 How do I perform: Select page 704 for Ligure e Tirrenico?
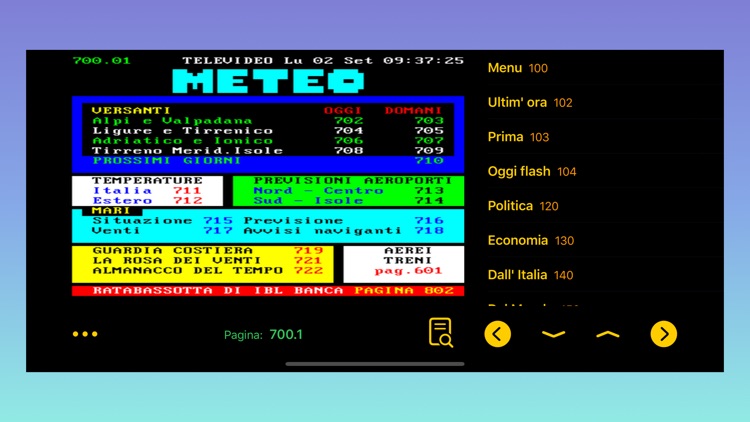point(348,131)
